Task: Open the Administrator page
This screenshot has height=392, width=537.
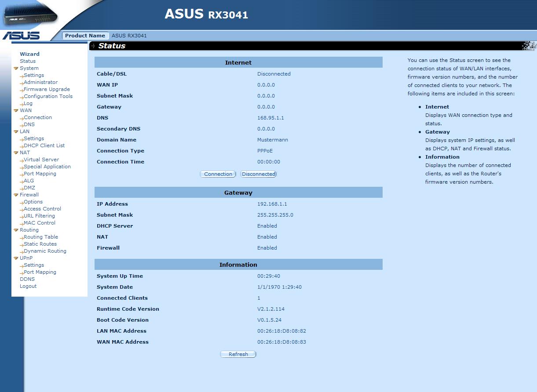Action: click(40, 82)
